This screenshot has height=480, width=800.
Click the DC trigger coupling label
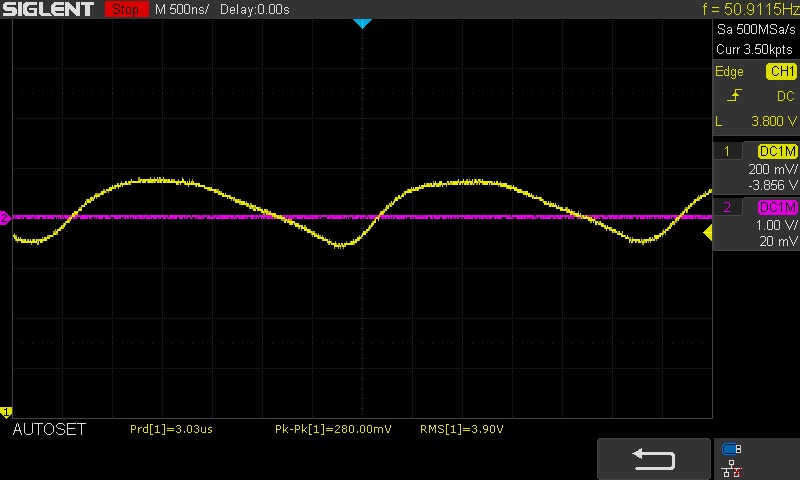786,96
